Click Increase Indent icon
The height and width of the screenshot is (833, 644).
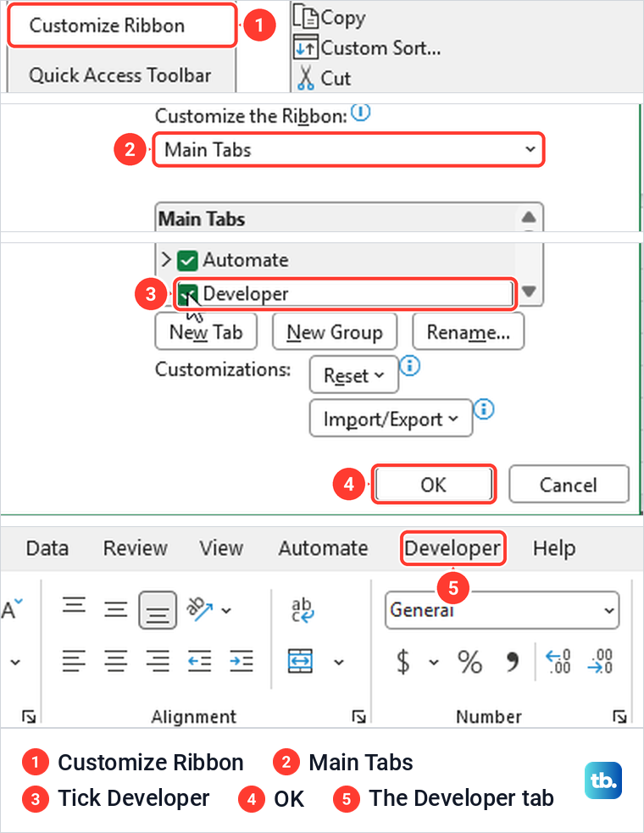tap(241, 661)
